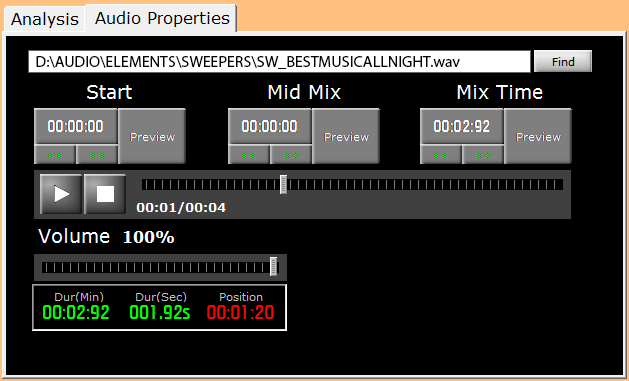Click the playback position slider handle
The image size is (629, 381).
pyautogui.click(x=283, y=184)
